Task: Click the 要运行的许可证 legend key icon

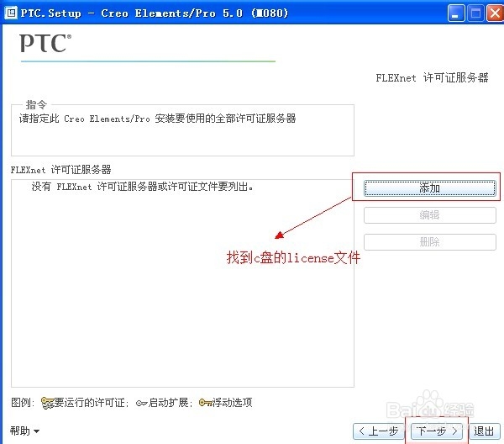Action: 47,403
